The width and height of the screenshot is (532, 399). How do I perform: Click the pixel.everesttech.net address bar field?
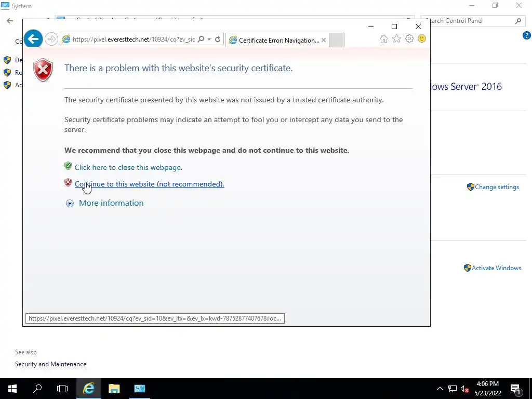click(134, 39)
